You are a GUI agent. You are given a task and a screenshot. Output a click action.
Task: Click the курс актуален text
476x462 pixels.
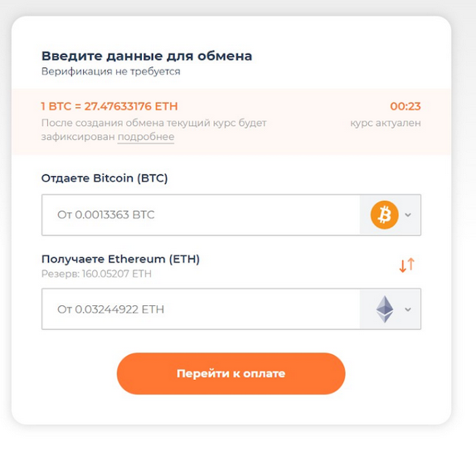(x=385, y=123)
